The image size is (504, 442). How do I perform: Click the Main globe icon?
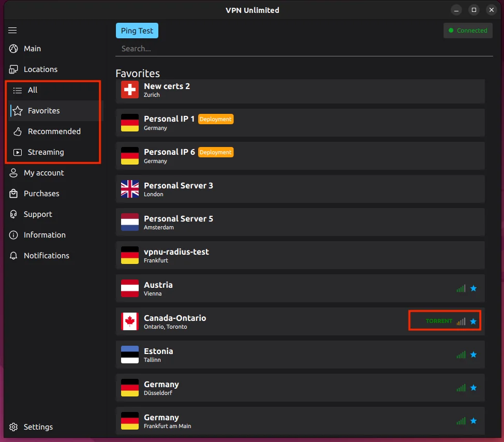click(x=13, y=49)
